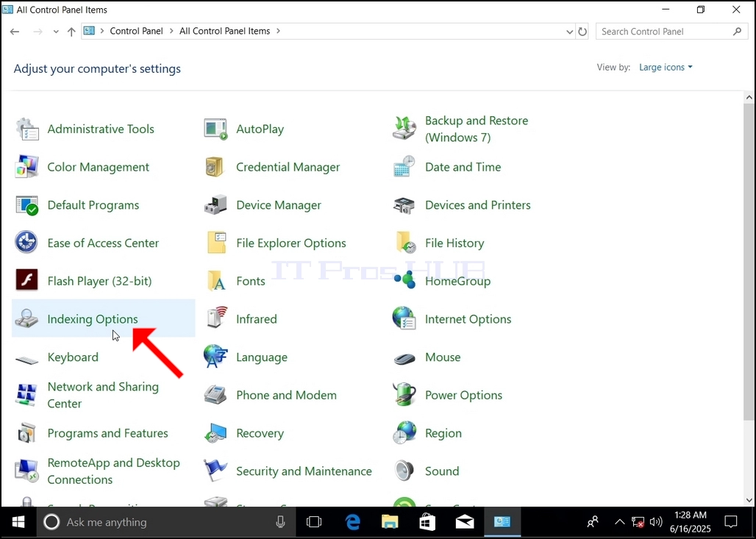The height and width of the screenshot is (539, 756).
Task: Open Backup and Restore (Windows 7) icon
Action: coord(404,129)
